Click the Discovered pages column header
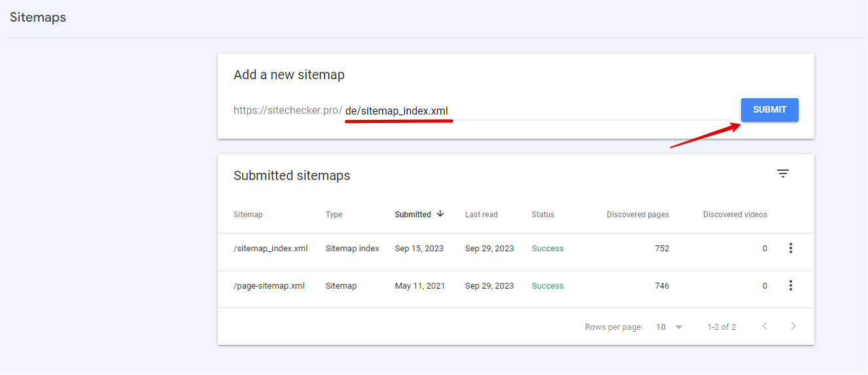Viewport: 868px width, 375px height. click(x=638, y=215)
